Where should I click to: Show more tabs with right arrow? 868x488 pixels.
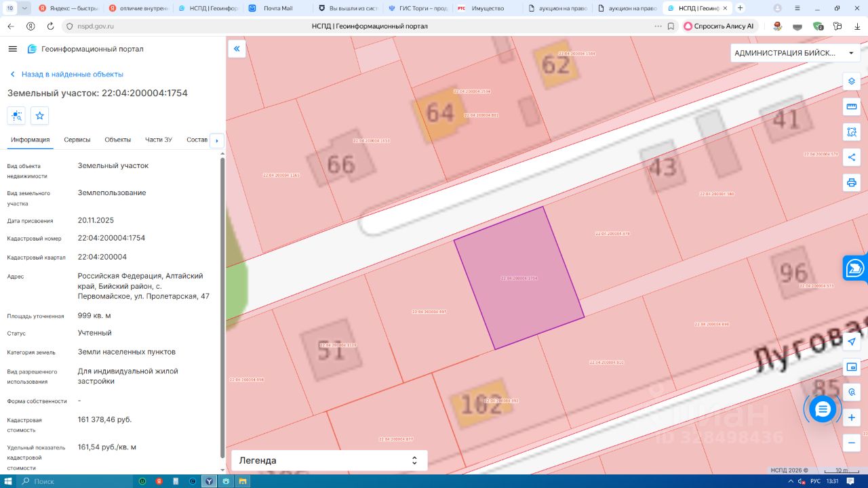click(217, 140)
